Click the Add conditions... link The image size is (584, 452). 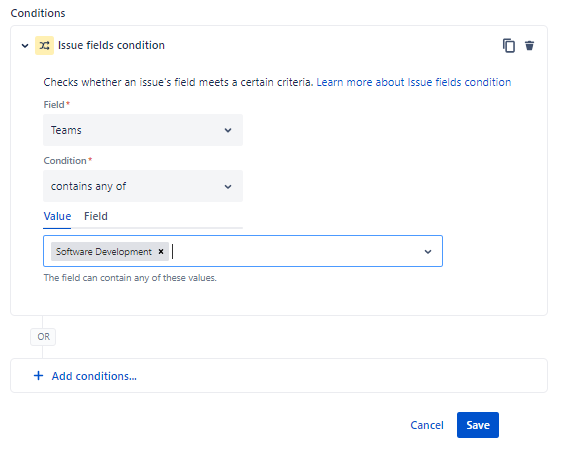(x=94, y=376)
